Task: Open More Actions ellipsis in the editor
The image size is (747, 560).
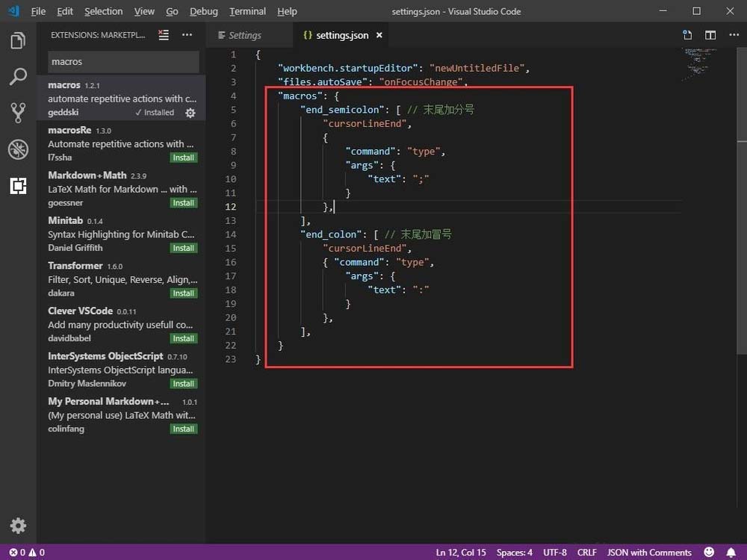Action: tap(734, 34)
